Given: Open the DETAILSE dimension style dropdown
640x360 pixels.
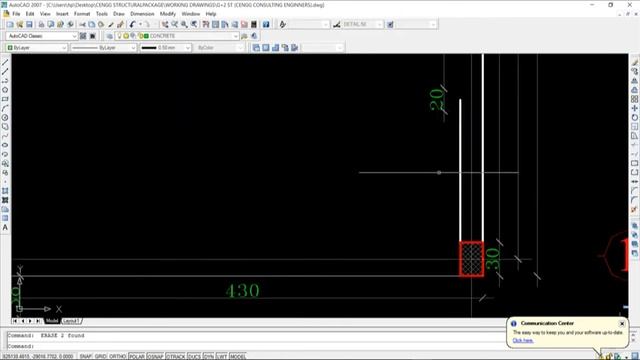Looking at the screenshot, I should [362, 24].
